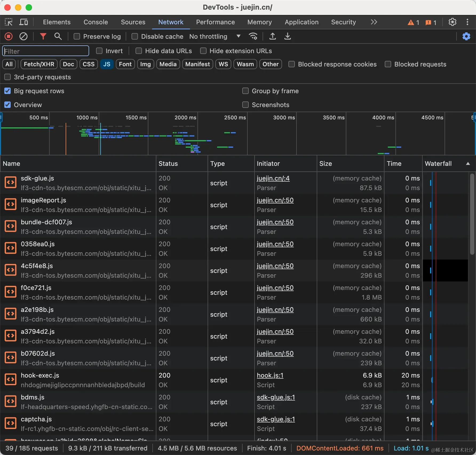Open initiator link hook.js:1
The height and width of the screenshot is (455, 476).
tap(270, 375)
